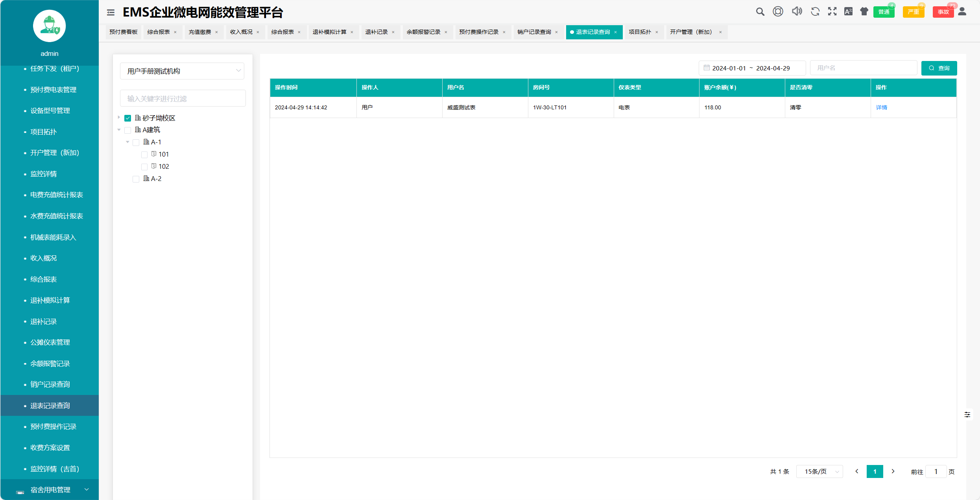
Task: Expand the 宿舍用电管理 sidebar section
Action: point(50,490)
